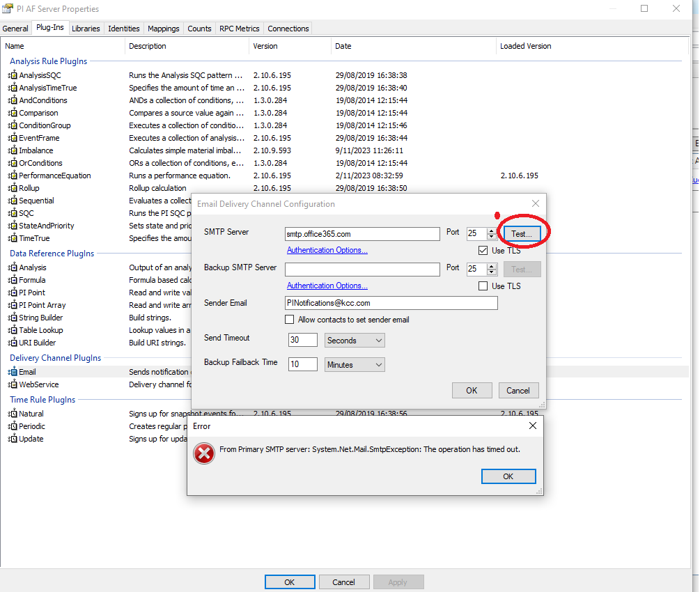The image size is (700, 592).
Task: Click the red error icon in the Error dialog
Action: pyautogui.click(x=204, y=453)
